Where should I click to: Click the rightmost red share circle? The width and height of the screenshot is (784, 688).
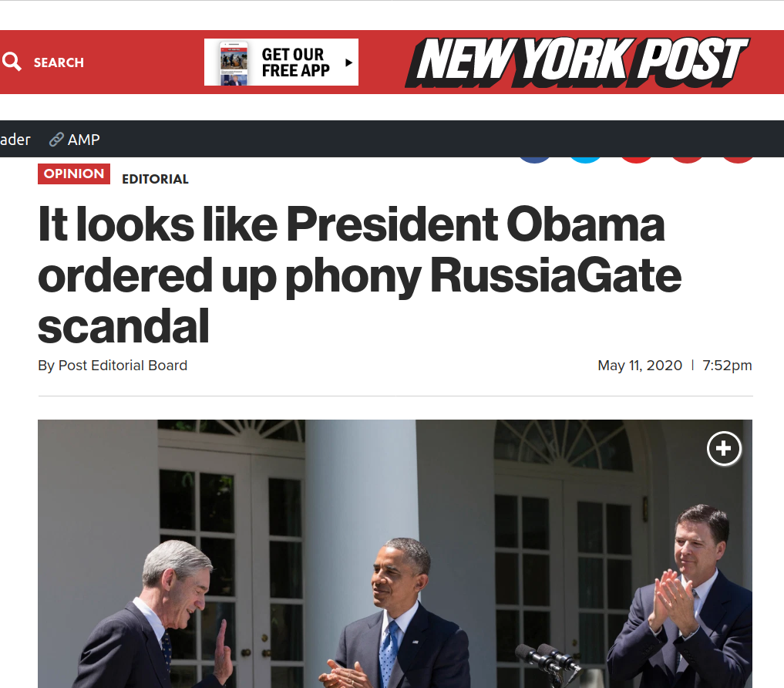[x=739, y=160]
